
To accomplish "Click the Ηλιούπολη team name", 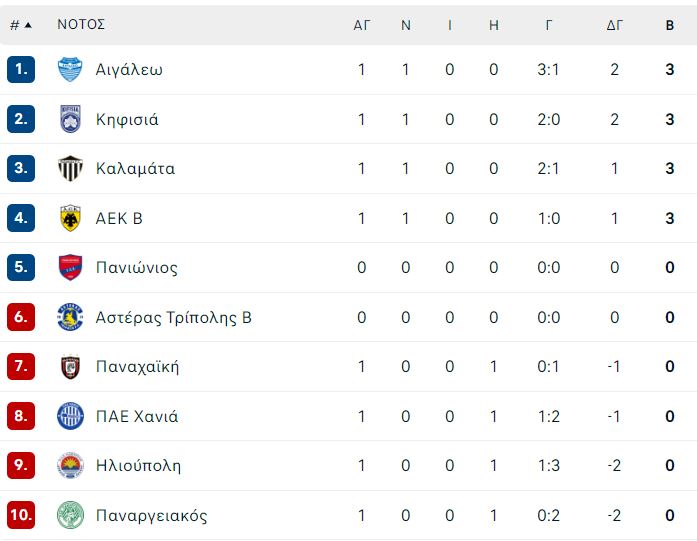I will [x=138, y=465].
